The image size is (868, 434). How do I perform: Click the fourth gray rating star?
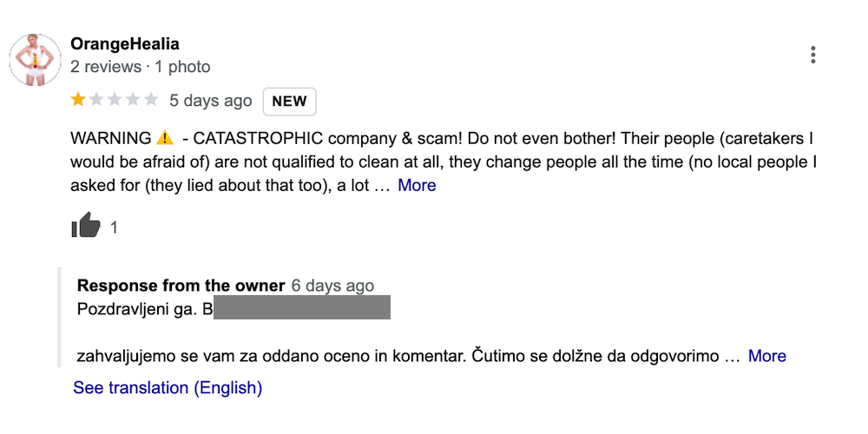133,100
